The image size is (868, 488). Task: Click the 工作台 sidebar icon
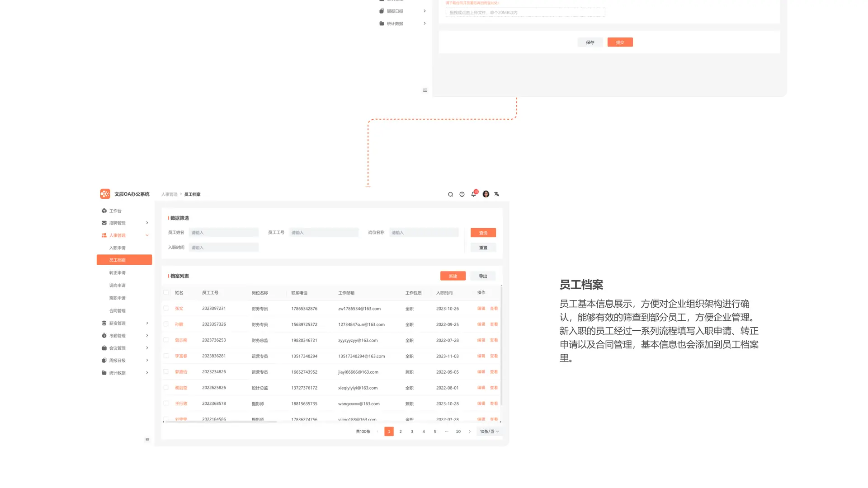click(x=104, y=211)
